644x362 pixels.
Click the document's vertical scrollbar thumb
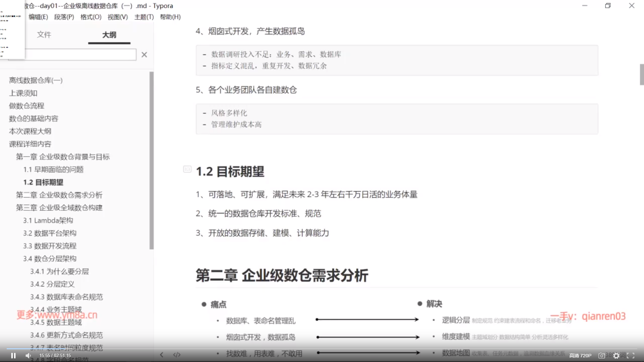point(642,74)
